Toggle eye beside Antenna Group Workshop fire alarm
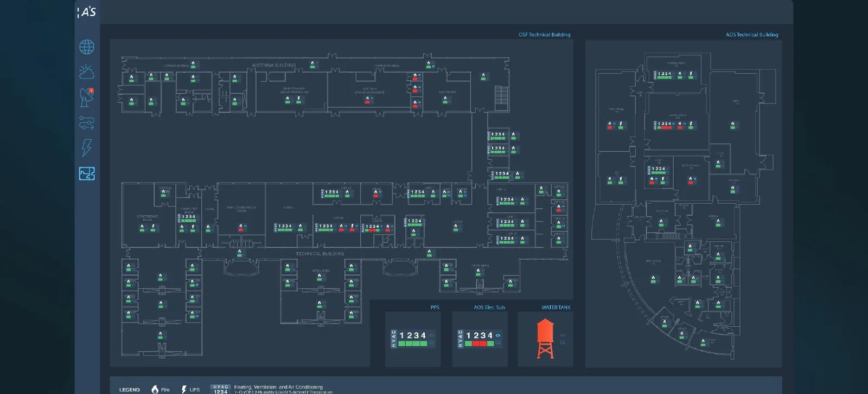 (373, 98)
